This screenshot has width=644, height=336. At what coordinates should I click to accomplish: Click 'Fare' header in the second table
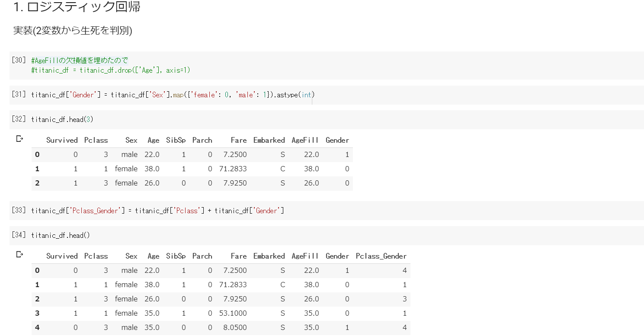[x=239, y=256]
